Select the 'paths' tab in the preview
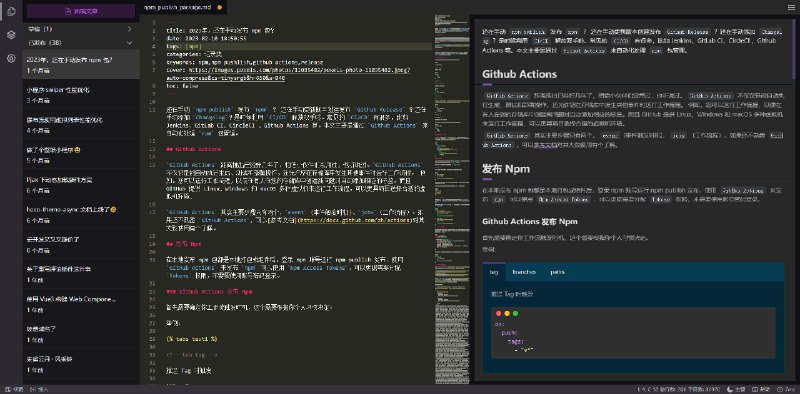This screenshot has width=800, height=394. point(557,272)
